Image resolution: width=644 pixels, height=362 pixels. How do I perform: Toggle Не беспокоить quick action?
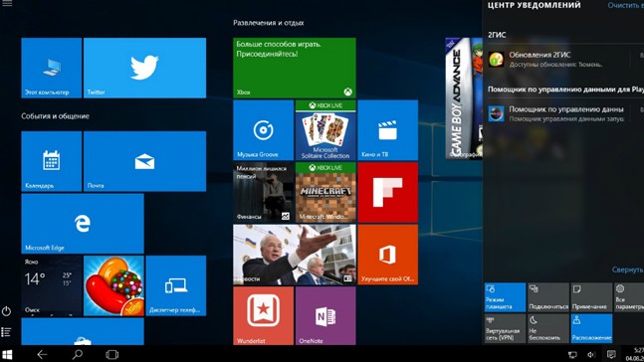click(548, 328)
